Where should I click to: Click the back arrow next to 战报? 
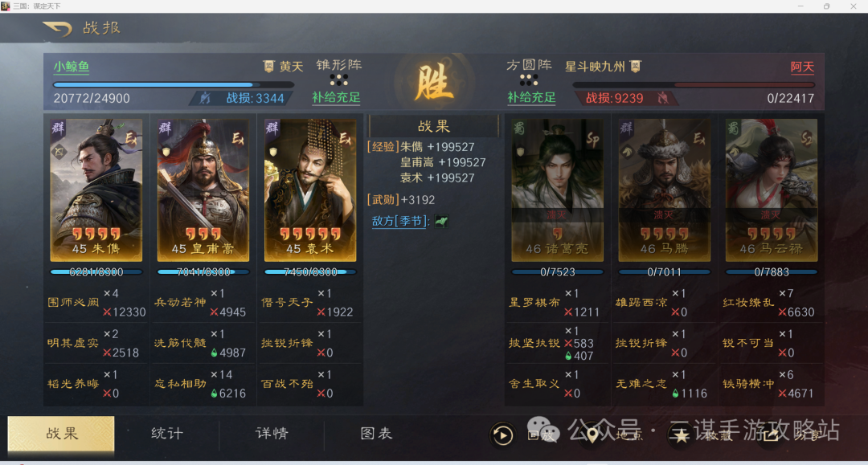[58, 27]
